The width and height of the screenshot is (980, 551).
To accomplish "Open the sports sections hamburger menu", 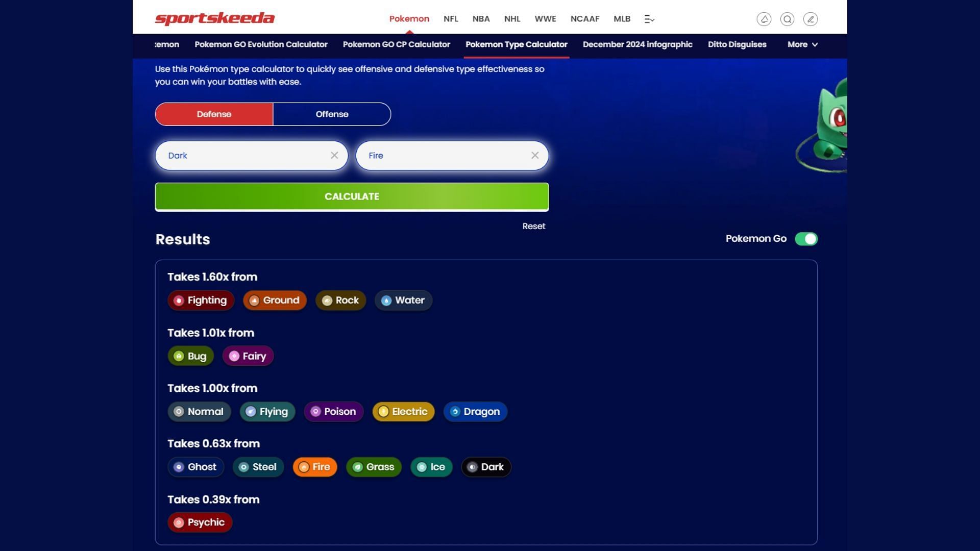I will (648, 18).
